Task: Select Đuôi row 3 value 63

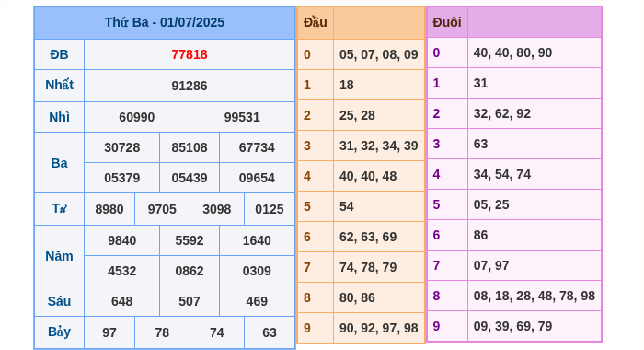Action: (480, 145)
